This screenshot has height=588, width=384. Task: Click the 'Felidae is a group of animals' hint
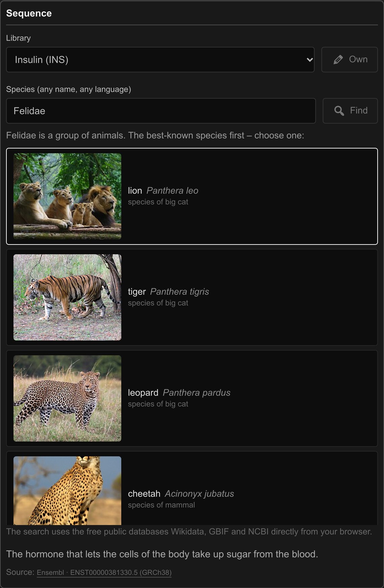(x=155, y=135)
